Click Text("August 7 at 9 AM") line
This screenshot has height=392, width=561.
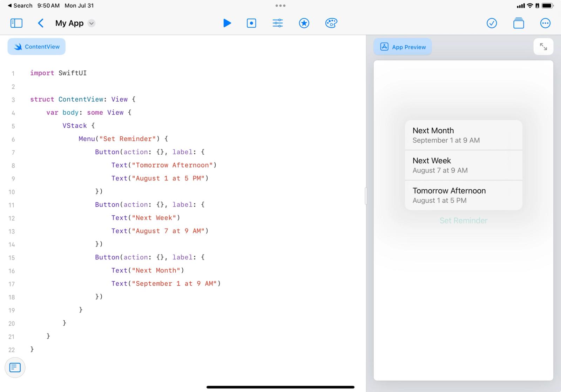(x=160, y=231)
